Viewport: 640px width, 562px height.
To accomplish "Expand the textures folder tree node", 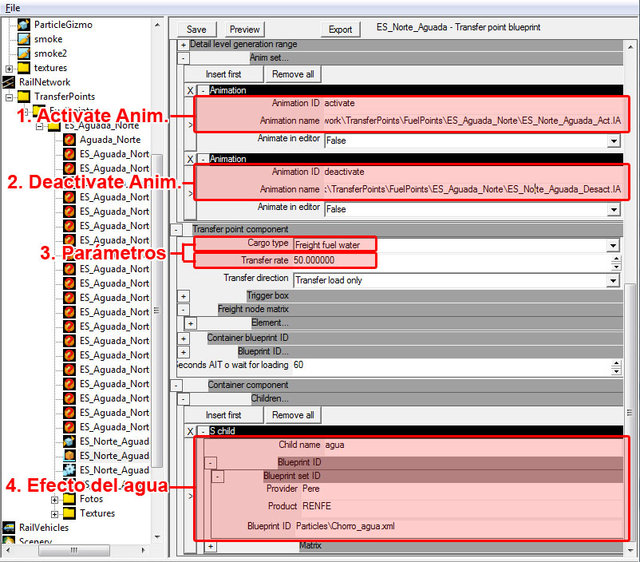I will 9,68.
